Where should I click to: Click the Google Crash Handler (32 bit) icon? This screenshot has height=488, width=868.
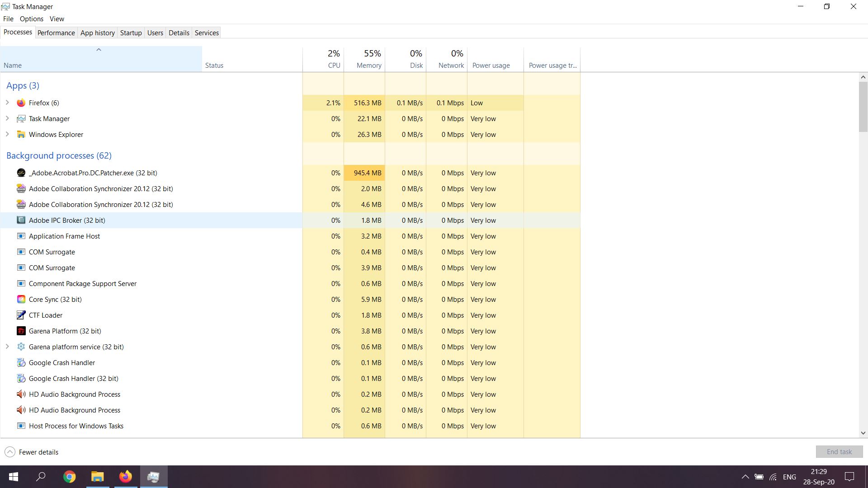21,379
